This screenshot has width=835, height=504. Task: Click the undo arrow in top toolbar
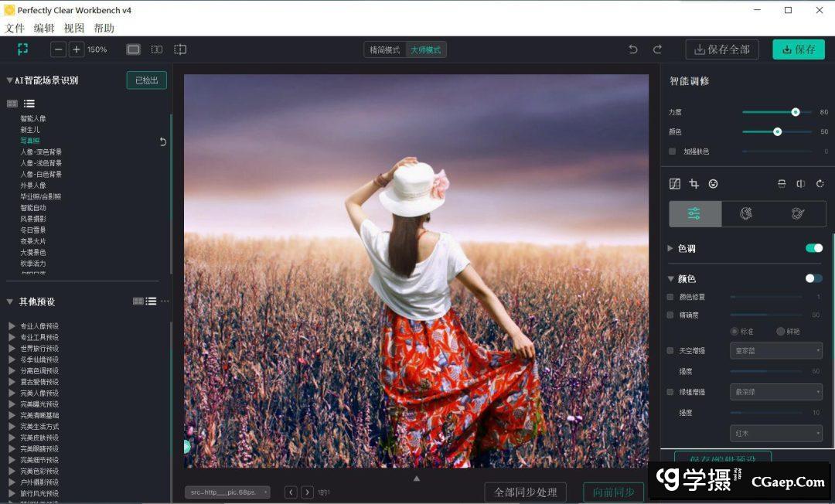tap(633, 49)
